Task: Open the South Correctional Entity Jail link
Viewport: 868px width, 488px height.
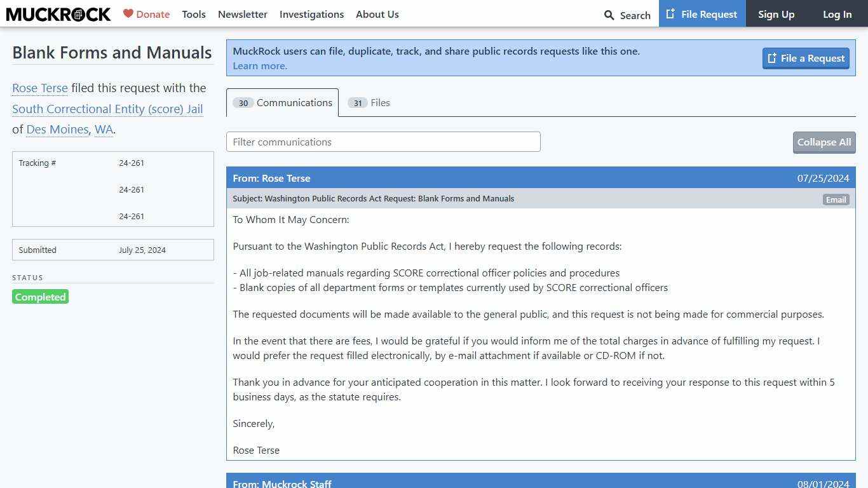Action: [x=107, y=109]
